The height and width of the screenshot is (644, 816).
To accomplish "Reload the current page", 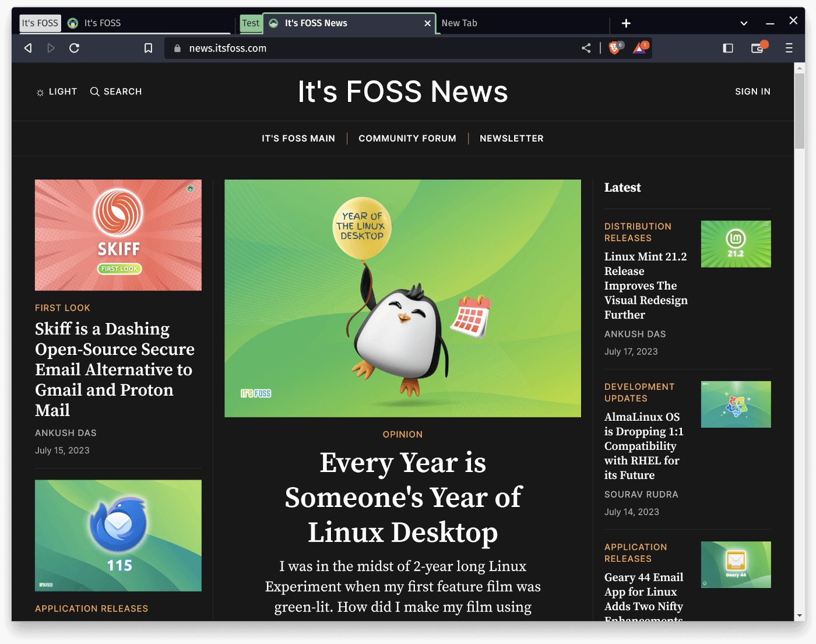I will (74, 48).
